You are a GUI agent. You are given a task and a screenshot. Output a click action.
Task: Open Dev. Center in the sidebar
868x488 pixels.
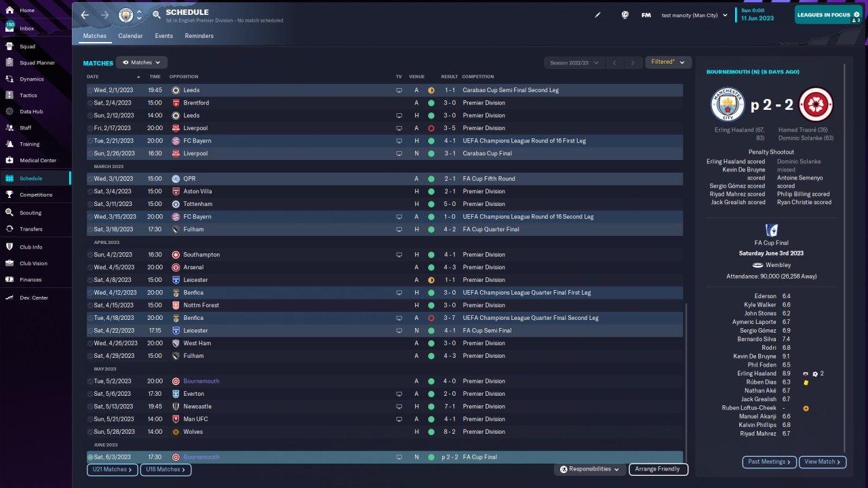(x=35, y=298)
